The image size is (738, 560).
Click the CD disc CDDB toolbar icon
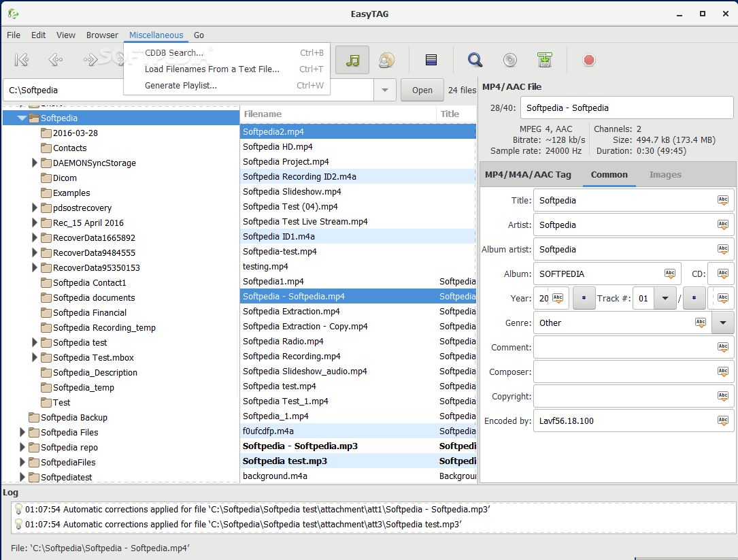coord(509,60)
